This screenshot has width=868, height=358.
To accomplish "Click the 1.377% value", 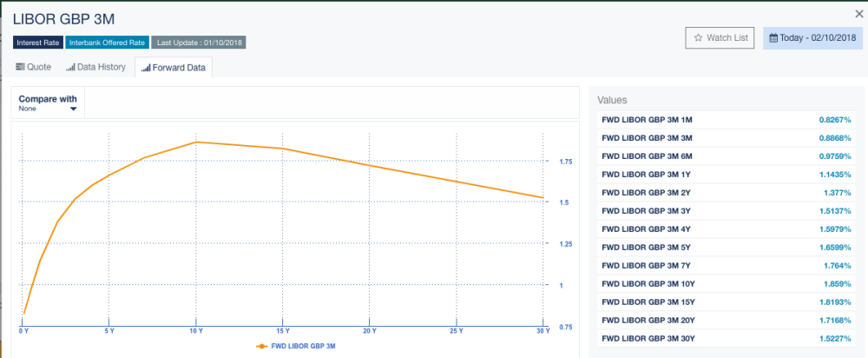I will (837, 193).
